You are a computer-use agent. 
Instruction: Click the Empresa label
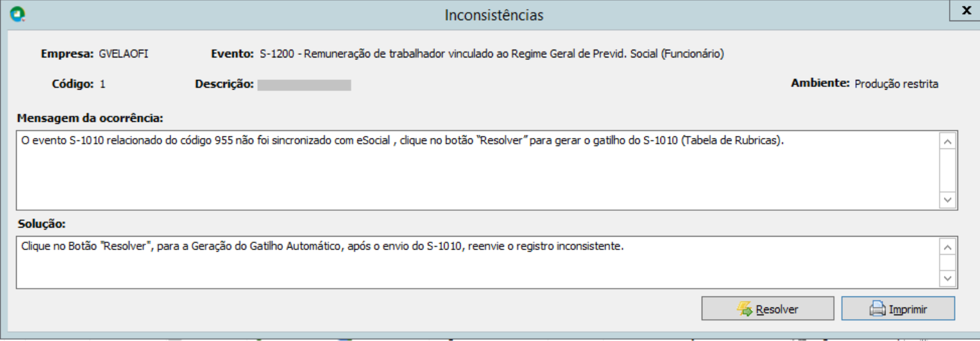pyautogui.click(x=68, y=54)
